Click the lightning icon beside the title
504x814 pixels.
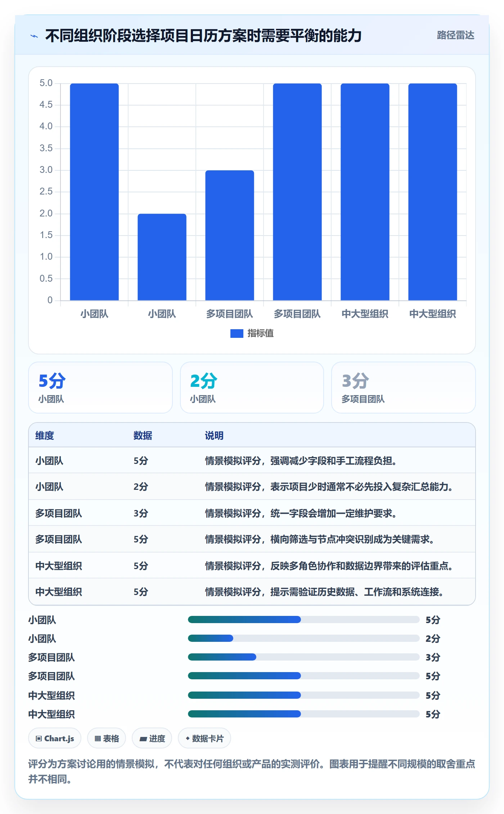34,36
